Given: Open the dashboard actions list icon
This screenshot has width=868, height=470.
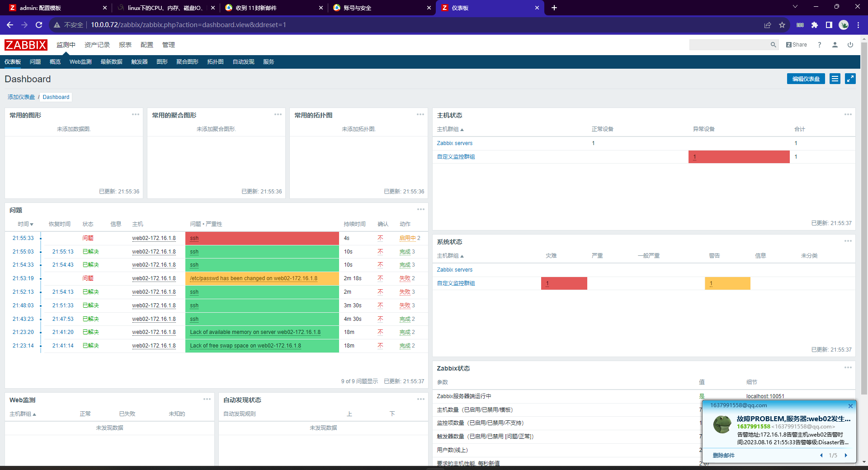Looking at the screenshot, I should pyautogui.click(x=835, y=79).
